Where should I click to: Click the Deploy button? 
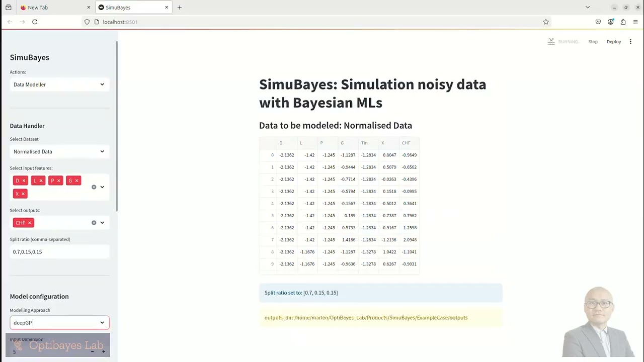tap(614, 42)
